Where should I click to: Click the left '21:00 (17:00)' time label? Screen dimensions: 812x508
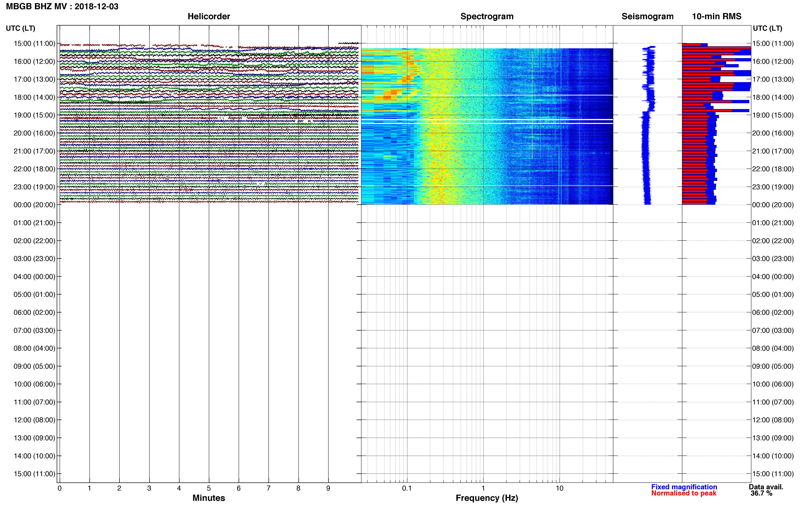pos(34,151)
